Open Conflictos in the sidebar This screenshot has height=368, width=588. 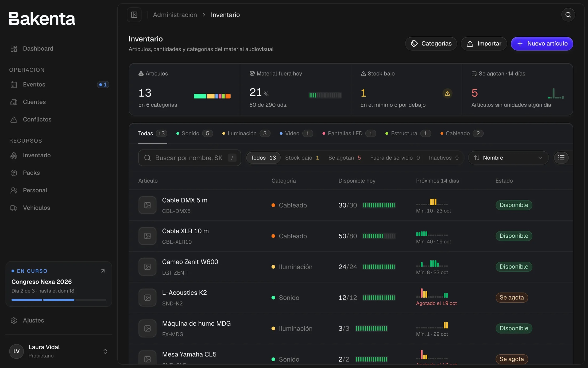[59, 119]
